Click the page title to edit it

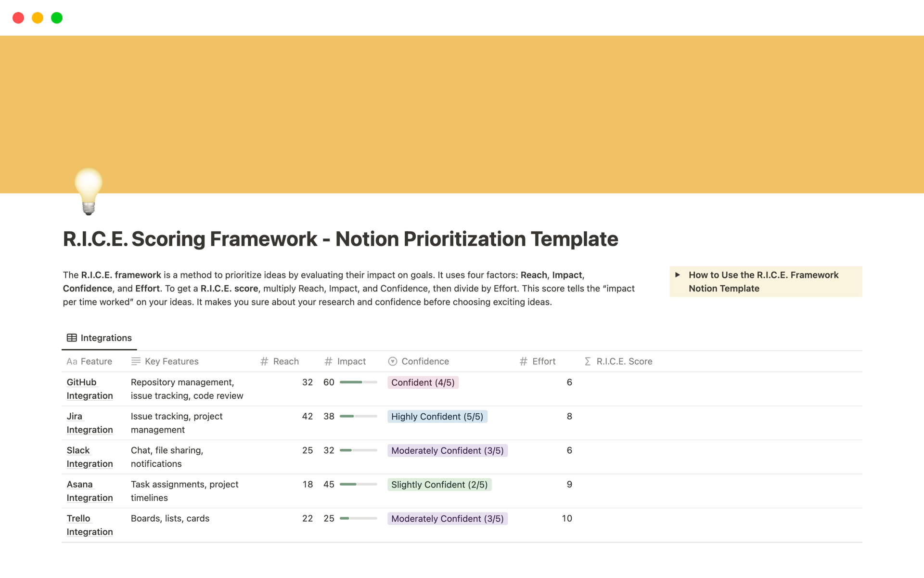[x=340, y=239]
